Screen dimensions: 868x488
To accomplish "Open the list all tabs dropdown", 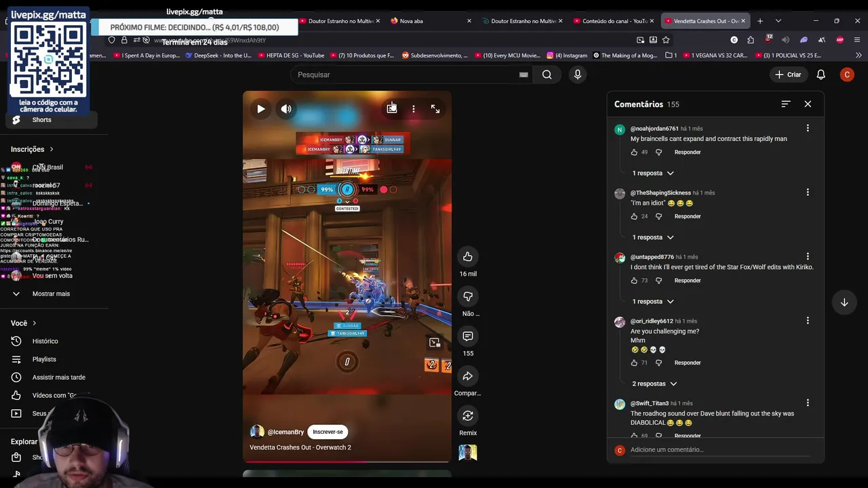I will click(778, 21).
